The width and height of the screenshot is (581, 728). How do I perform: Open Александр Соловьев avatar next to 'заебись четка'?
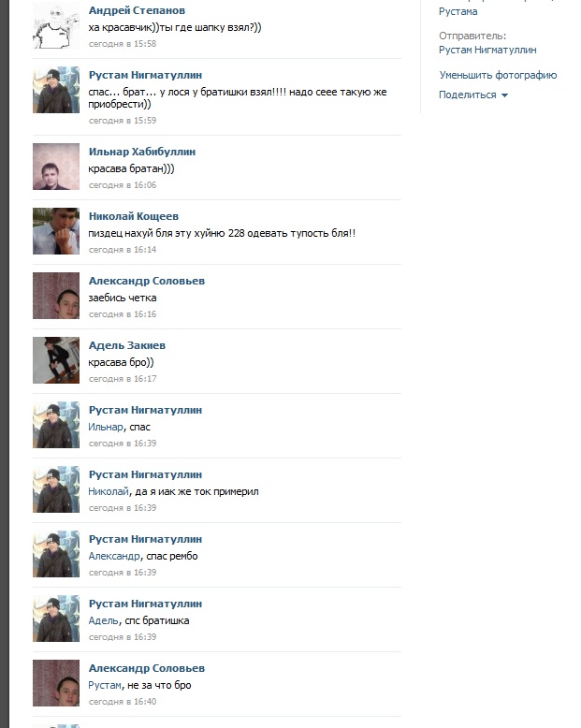56,296
